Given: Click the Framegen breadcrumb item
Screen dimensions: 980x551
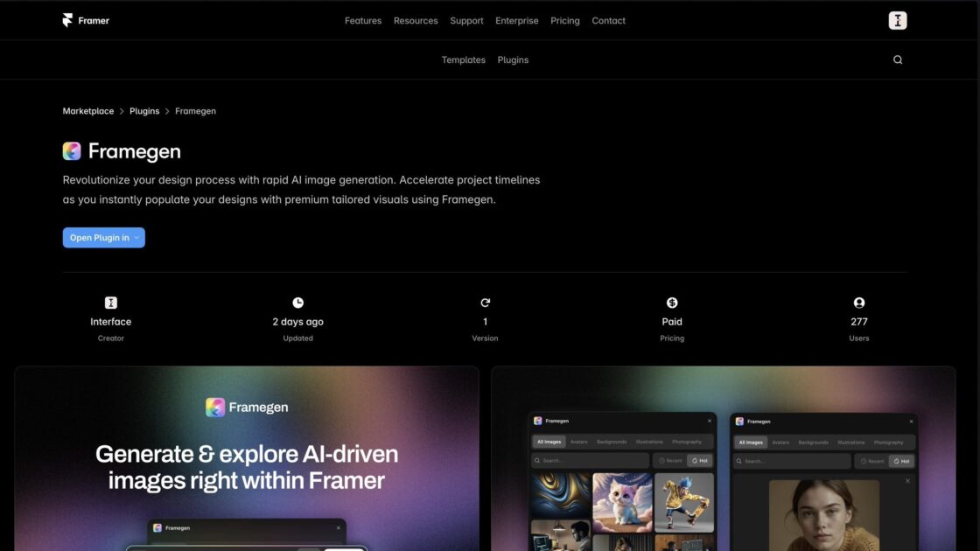Looking at the screenshot, I should click(x=195, y=111).
